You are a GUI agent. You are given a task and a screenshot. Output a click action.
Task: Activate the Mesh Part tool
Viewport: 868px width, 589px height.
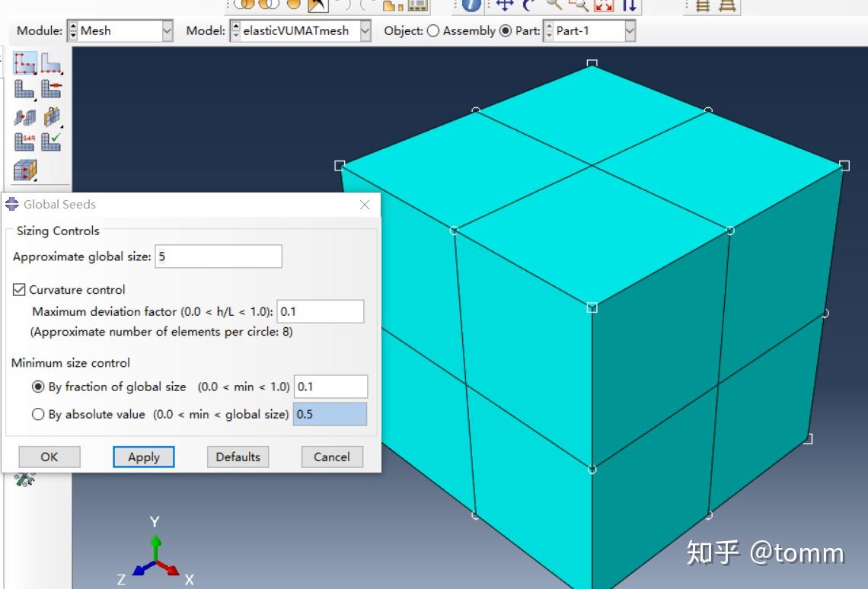pos(24,88)
